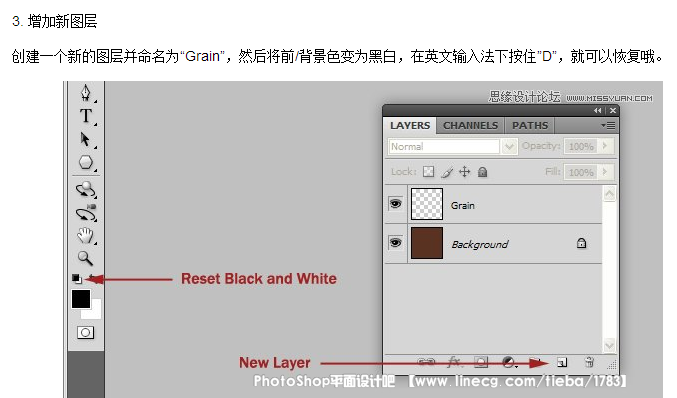
Task: Open foreground black color swatch
Action: 81,299
